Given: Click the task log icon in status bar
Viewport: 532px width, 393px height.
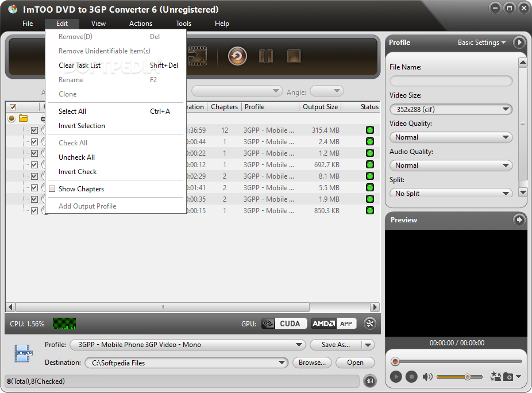Looking at the screenshot, I should click(x=370, y=381).
